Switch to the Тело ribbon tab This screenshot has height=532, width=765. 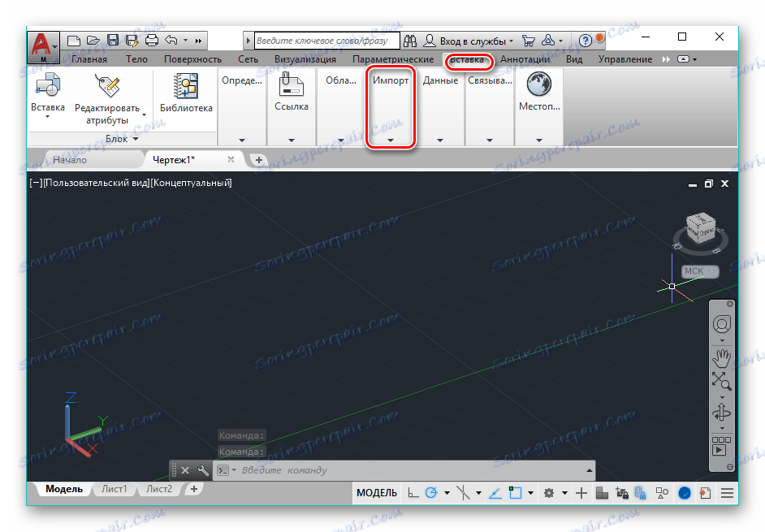click(x=136, y=59)
